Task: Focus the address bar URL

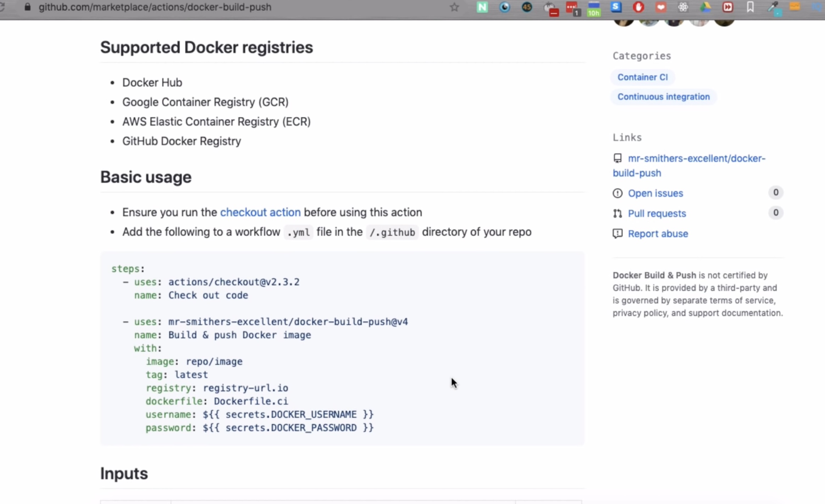Action: point(155,7)
